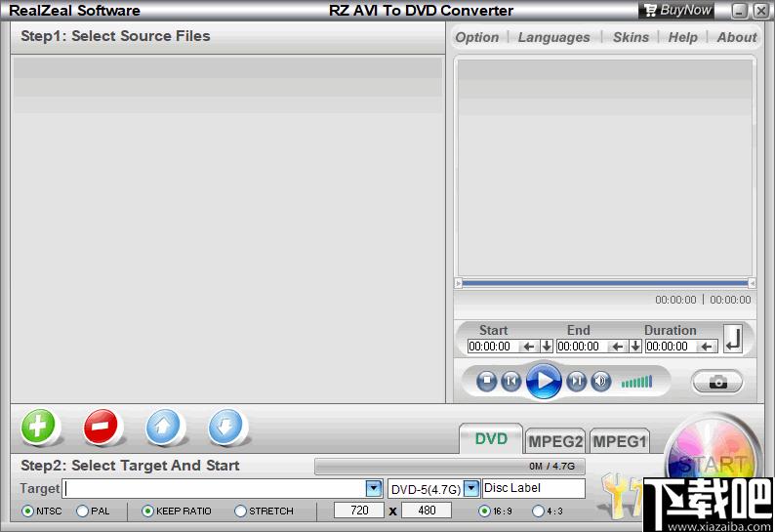Open the Help menu
Viewport: 775px width, 532px height.
(x=682, y=37)
